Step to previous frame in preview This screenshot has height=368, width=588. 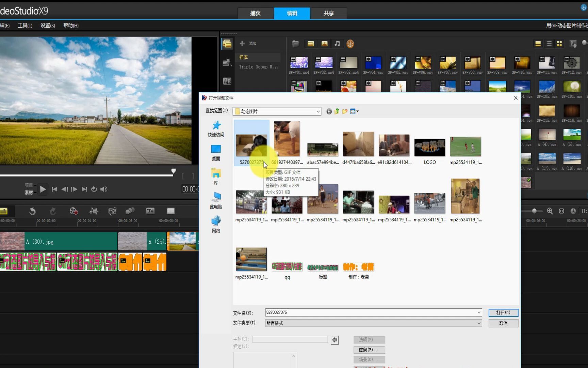point(64,189)
